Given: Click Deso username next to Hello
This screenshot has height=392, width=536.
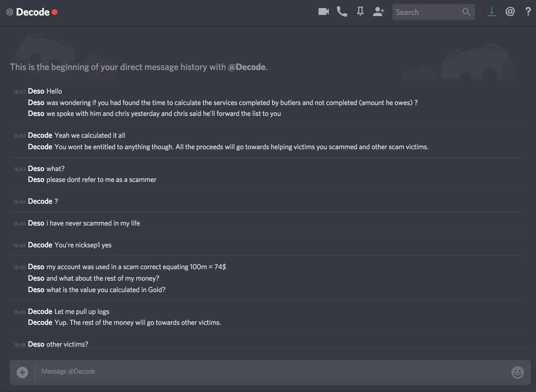Looking at the screenshot, I should 36,91.
